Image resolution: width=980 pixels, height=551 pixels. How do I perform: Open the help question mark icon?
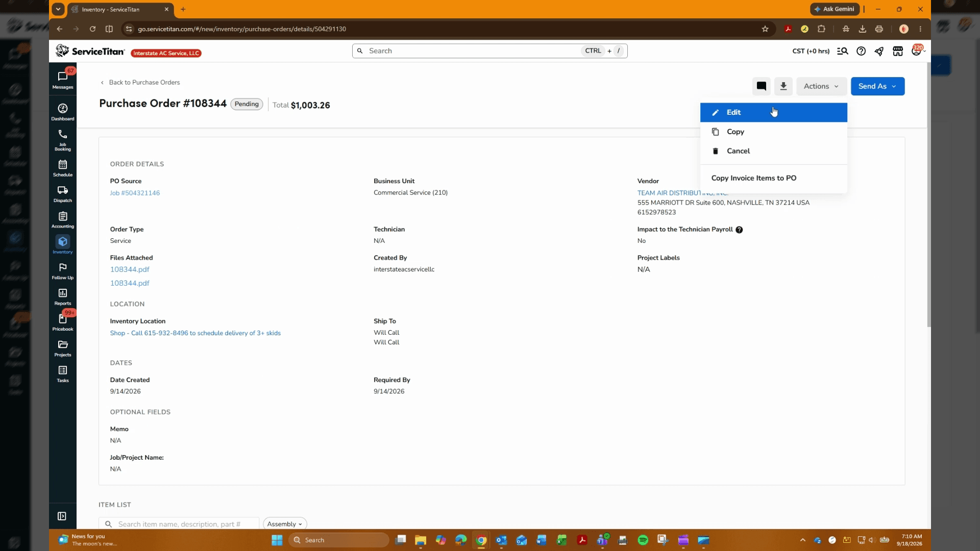861,51
